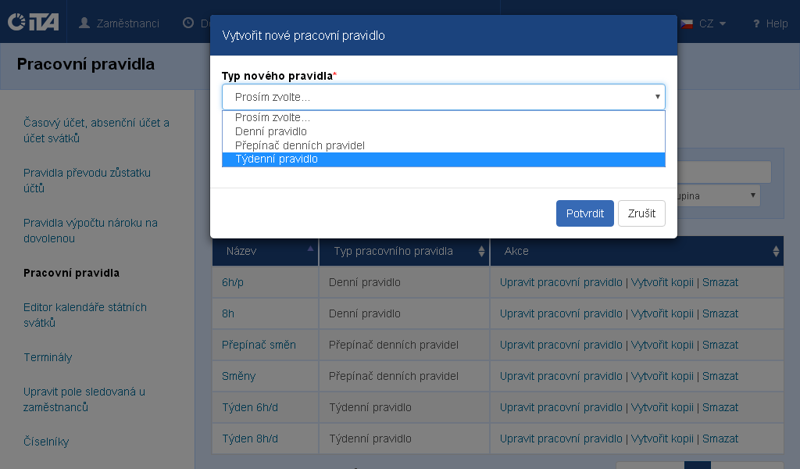
Task: Select Týdenní pravidlo option
Action: pyautogui.click(x=277, y=159)
